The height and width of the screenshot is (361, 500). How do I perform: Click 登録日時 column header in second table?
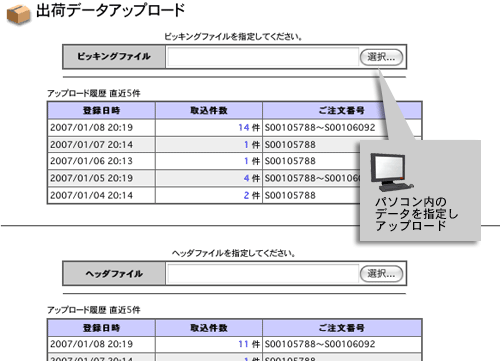point(101,328)
